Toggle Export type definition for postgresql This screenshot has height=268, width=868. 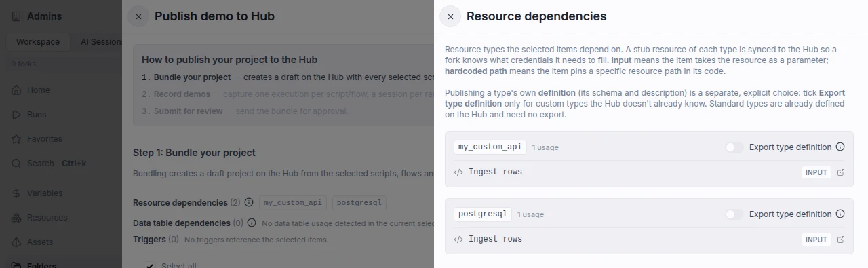734,214
